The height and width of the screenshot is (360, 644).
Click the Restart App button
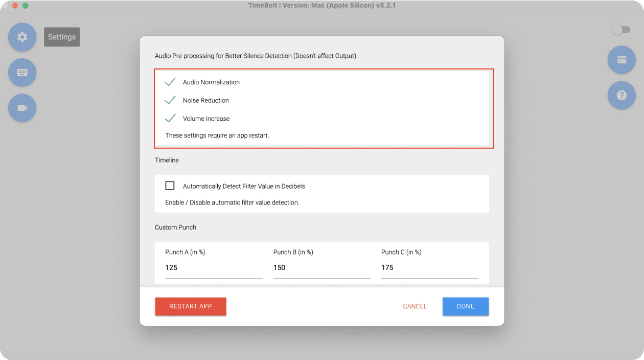coord(191,306)
